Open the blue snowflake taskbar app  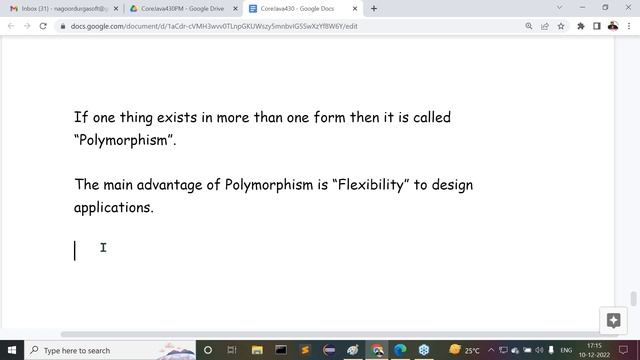coord(424,350)
